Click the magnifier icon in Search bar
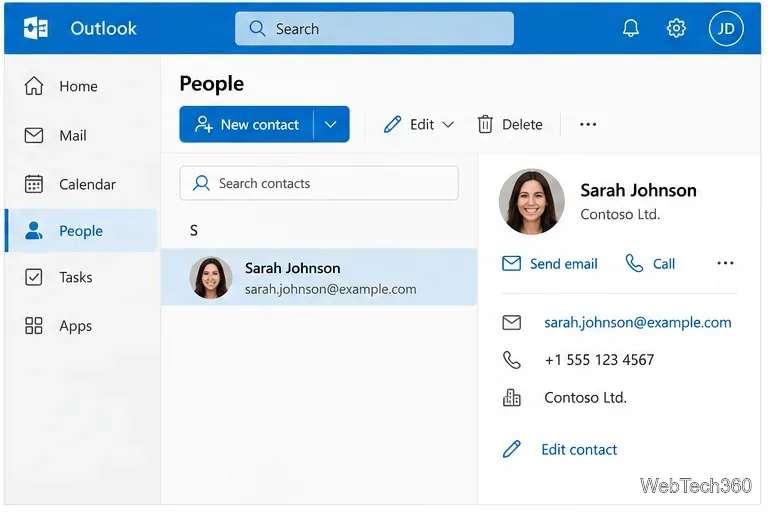 click(x=257, y=29)
